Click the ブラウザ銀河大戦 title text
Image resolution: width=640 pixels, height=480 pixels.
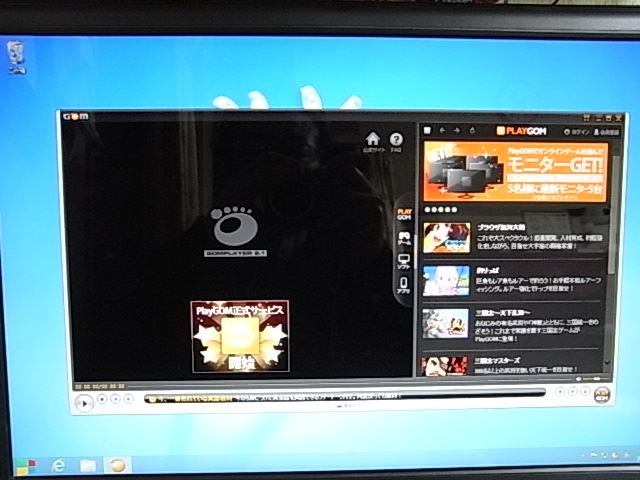501,227
